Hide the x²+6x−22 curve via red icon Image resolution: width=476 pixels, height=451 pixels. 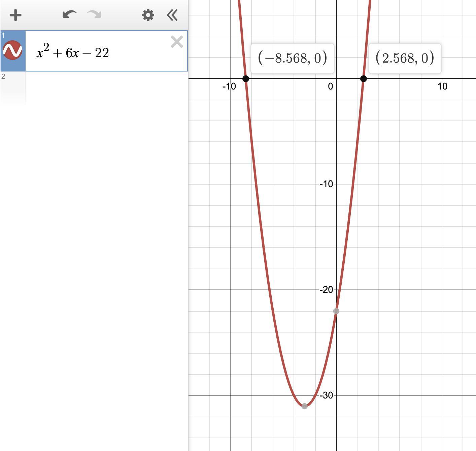(12, 50)
